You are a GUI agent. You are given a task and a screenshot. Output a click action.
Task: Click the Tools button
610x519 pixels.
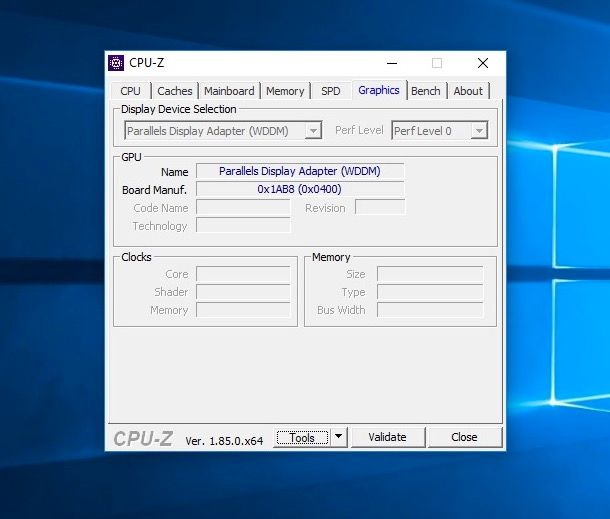(x=302, y=438)
